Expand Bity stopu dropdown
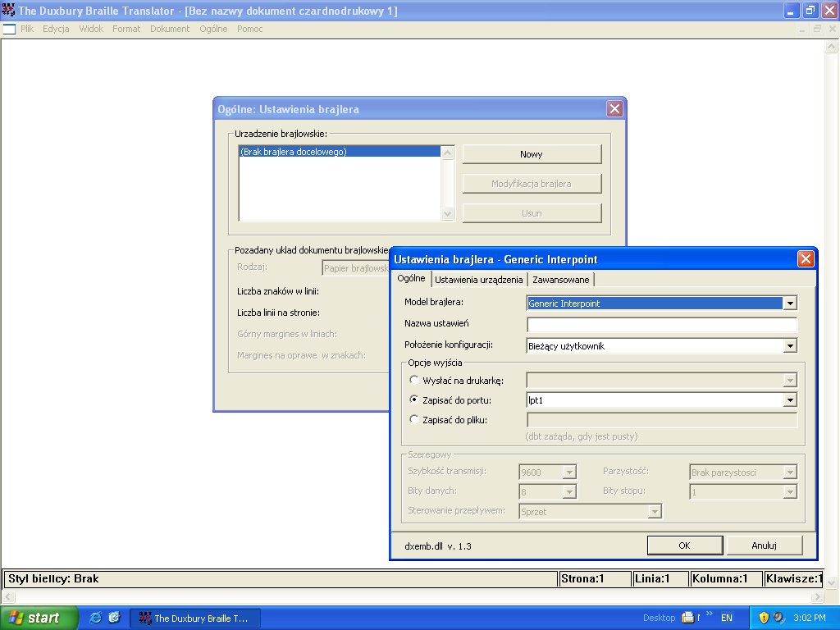 pyautogui.click(x=790, y=492)
